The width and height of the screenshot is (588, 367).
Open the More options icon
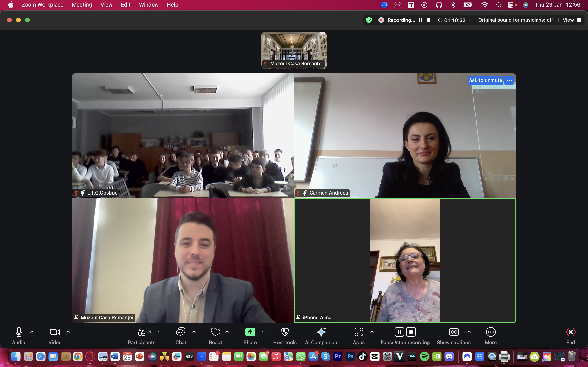tap(491, 332)
